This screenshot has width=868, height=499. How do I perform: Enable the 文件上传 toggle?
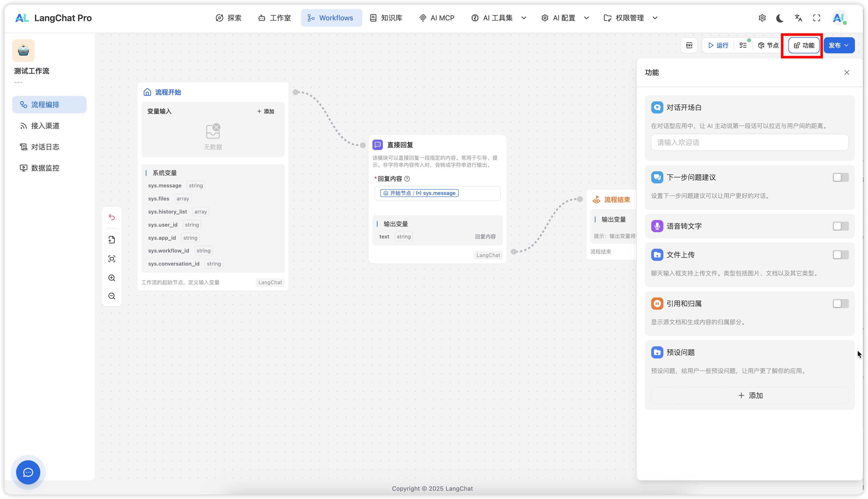point(840,255)
